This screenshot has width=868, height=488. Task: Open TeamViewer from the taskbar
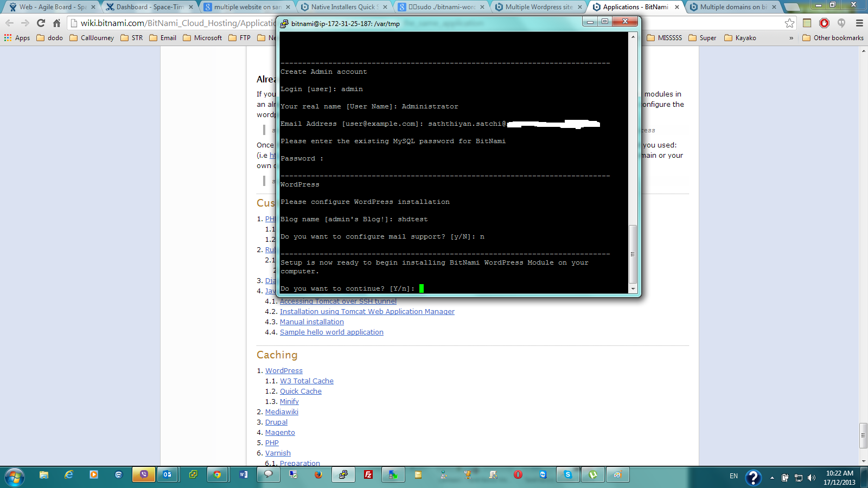coord(543,475)
